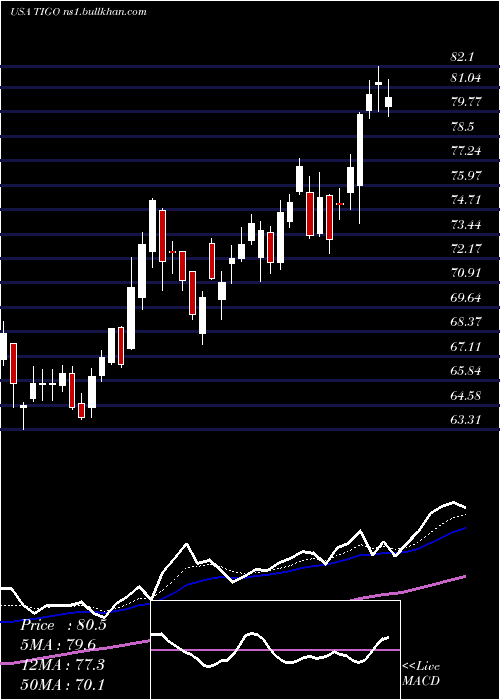Click the <<Live MACD label
Screen dimensions: 500x700
pos(421,674)
